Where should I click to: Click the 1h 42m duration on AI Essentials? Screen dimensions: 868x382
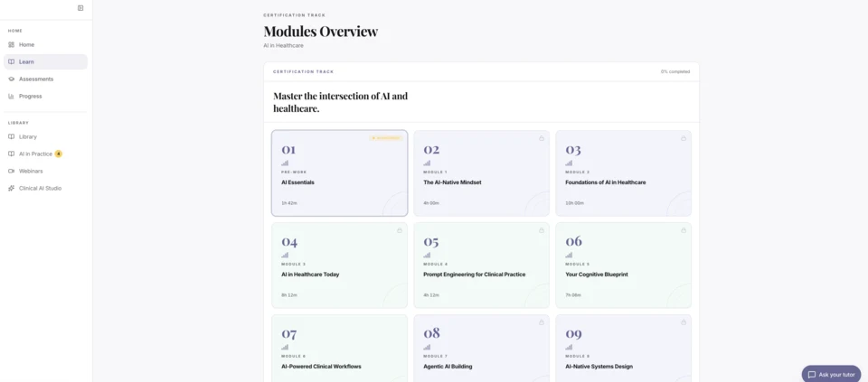tap(289, 203)
